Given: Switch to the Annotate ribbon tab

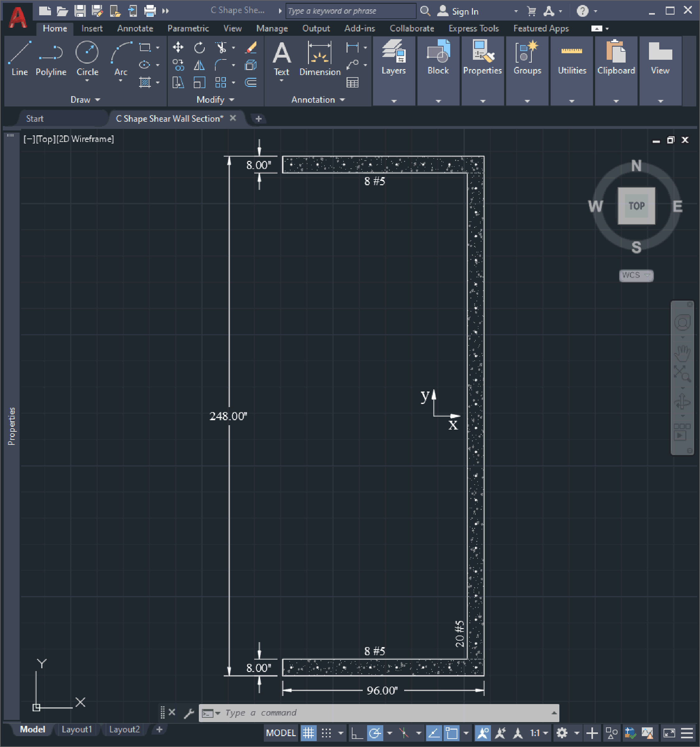Looking at the screenshot, I should pos(135,29).
